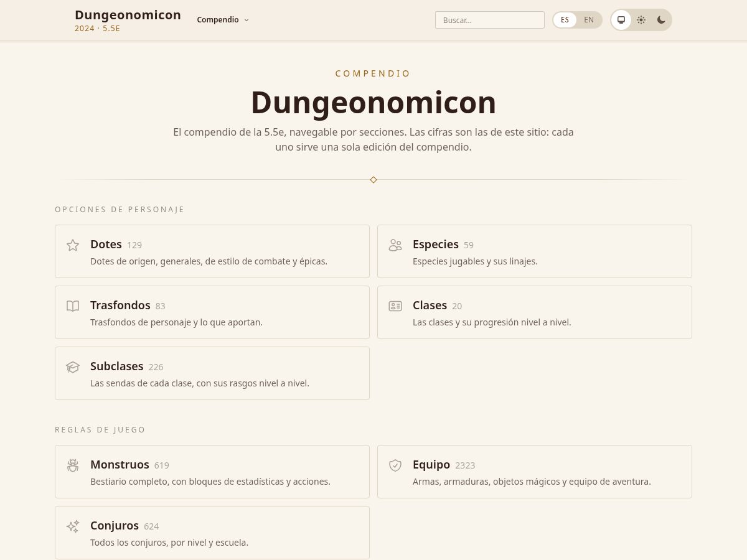
Task: Select the system theme monitor icon
Action: click(x=621, y=20)
